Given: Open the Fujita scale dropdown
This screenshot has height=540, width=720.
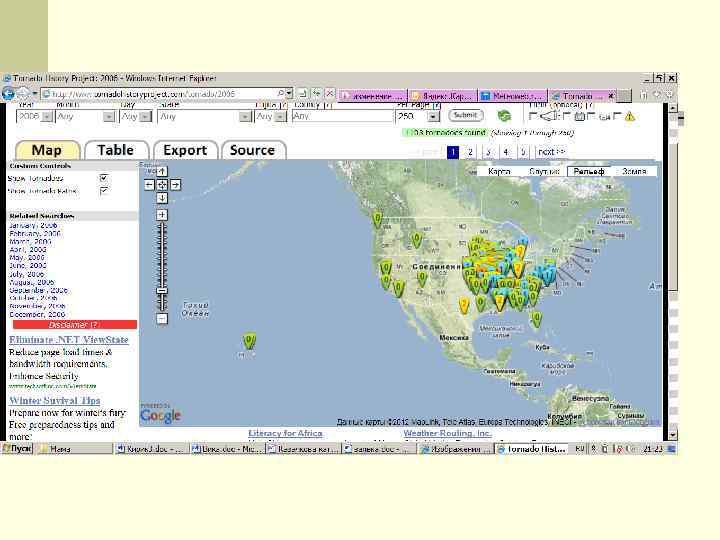Looking at the screenshot, I should click(x=271, y=117).
